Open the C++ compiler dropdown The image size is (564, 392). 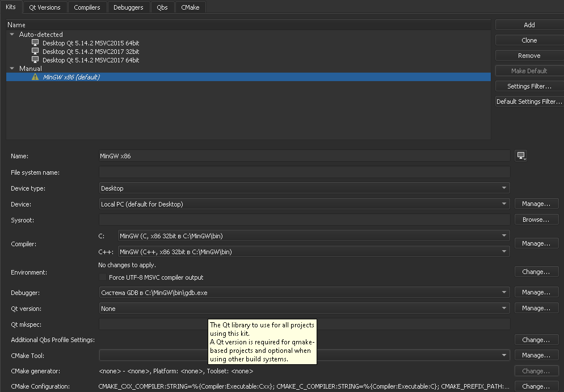click(x=314, y=252)
